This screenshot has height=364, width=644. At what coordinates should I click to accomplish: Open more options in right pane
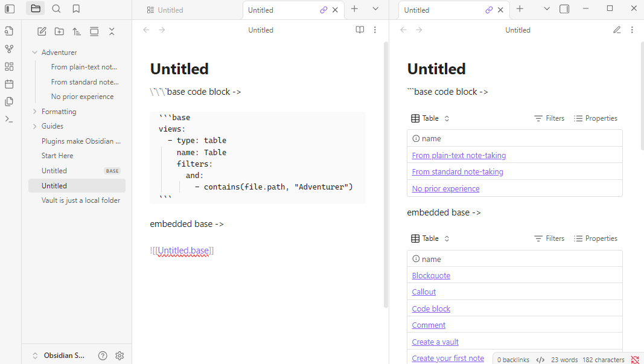pos(632,30)
